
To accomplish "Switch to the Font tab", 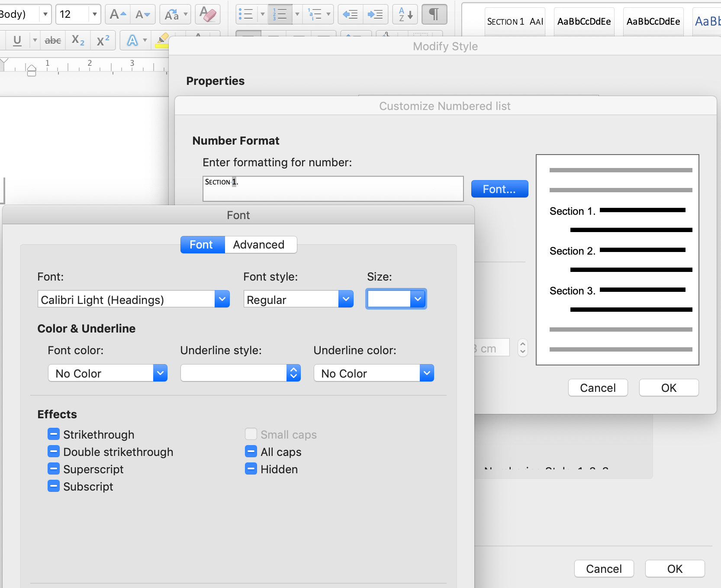I will (201, 245).
